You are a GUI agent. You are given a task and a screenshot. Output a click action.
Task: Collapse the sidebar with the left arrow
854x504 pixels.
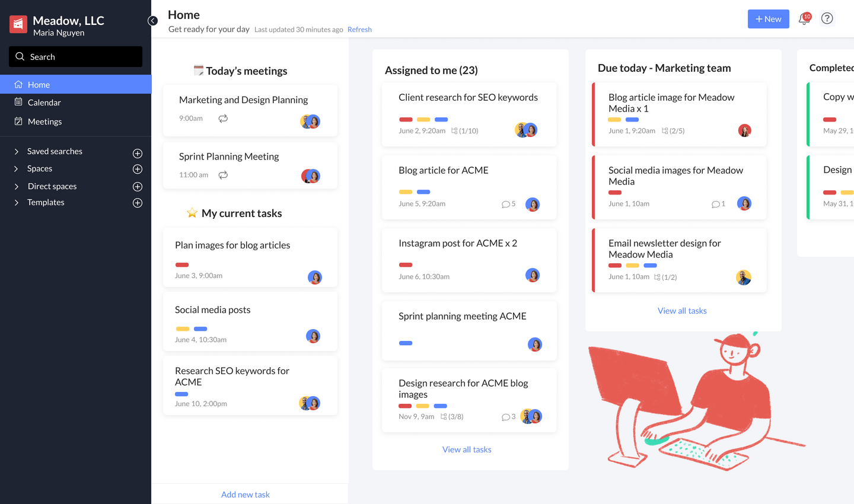tap(153, 20)
